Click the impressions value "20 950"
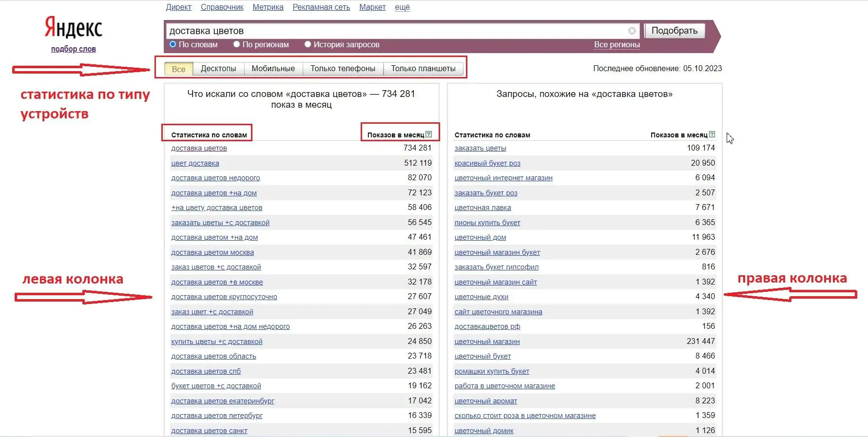Viewport: 868px width, 437px height. (x=703, y=163)
